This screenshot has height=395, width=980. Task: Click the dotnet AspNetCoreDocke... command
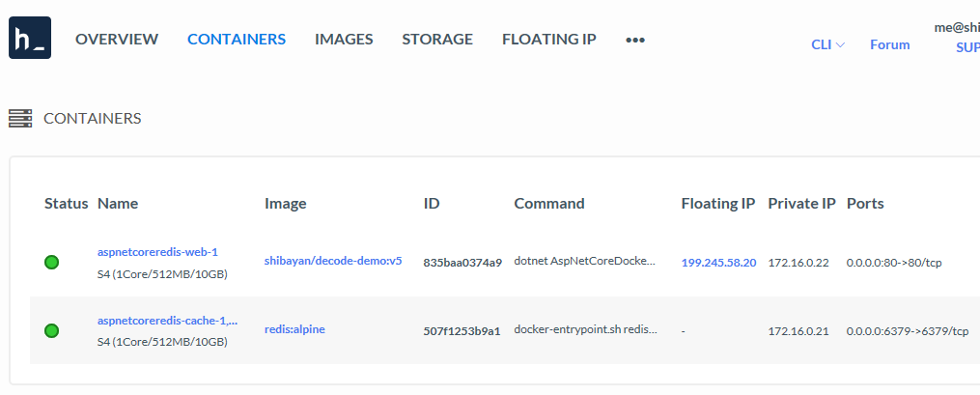point(586,263)
